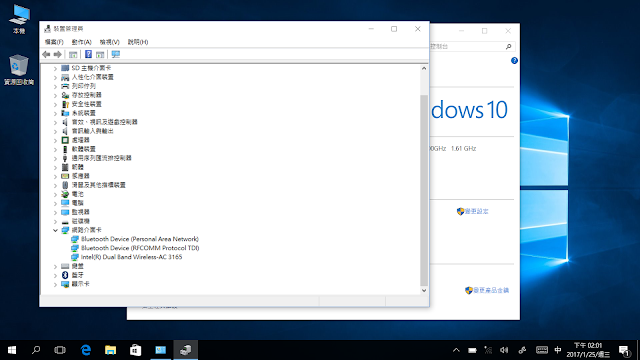The width and height of the screenshot is (640, 360).
Task: Click the Device Manager taskbar button
Action: click(186, 350)
